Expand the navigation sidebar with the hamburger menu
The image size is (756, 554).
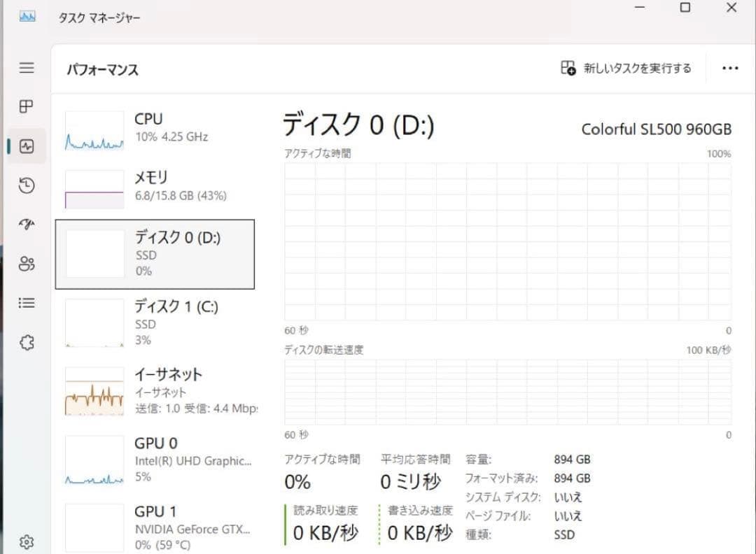click(26, 67)
